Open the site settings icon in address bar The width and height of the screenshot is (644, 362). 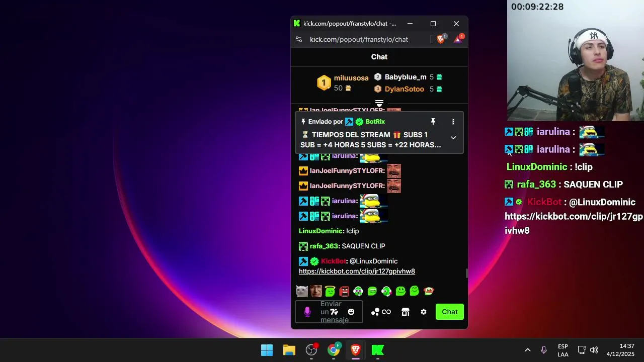coord(299,39)
